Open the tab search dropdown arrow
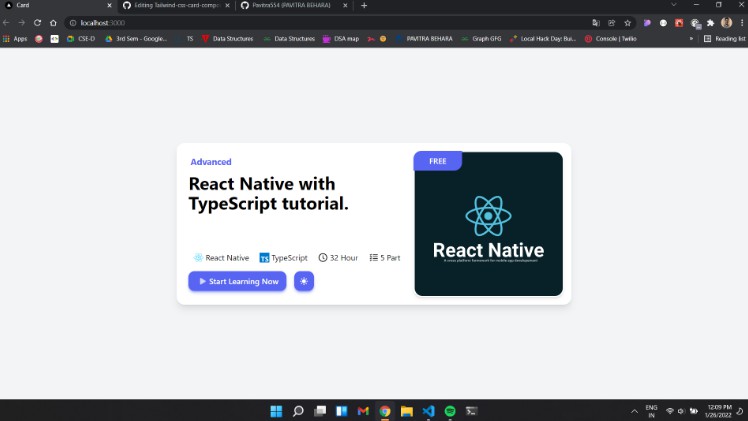 [x=674, y=5]
